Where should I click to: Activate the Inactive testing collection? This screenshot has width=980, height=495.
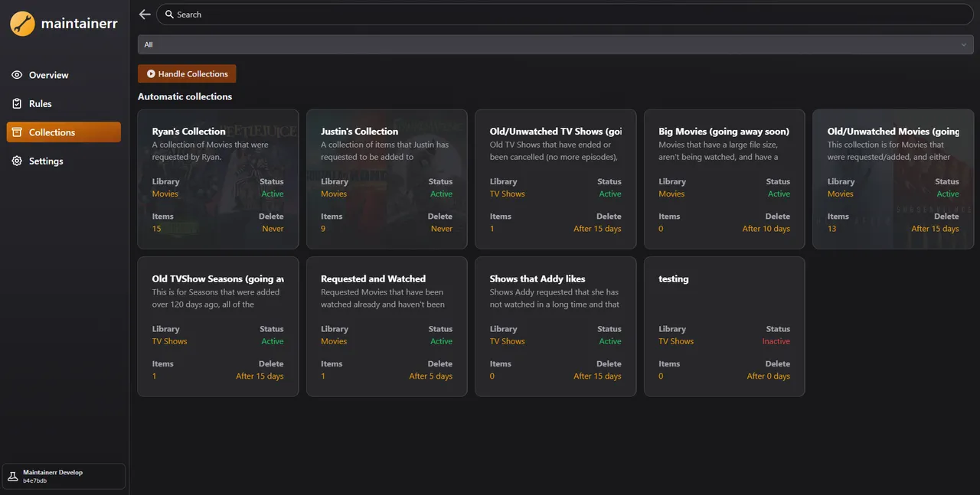pos(776,341)
